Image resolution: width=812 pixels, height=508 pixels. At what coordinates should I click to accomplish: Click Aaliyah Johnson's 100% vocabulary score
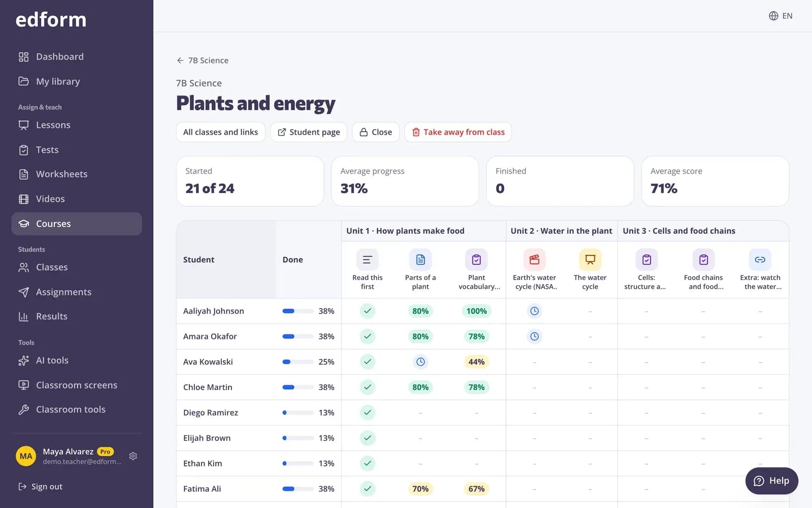tap(477, 311)
